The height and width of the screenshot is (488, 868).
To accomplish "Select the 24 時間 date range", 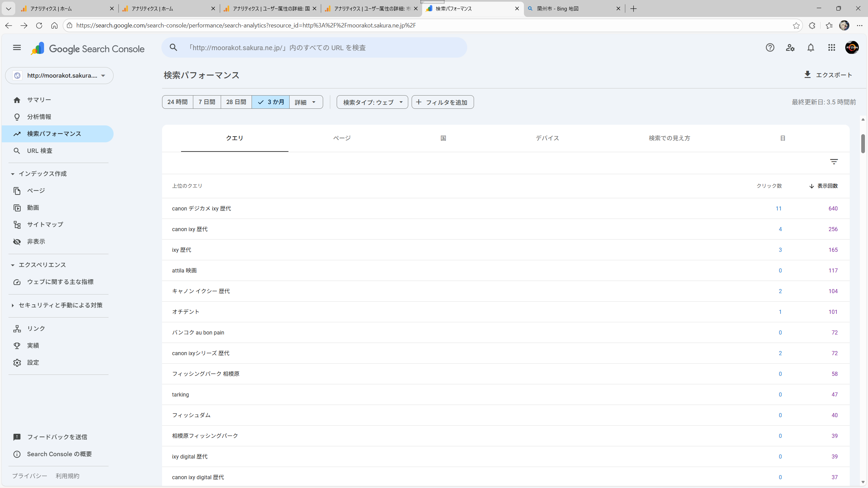I will tap(177, 102).
